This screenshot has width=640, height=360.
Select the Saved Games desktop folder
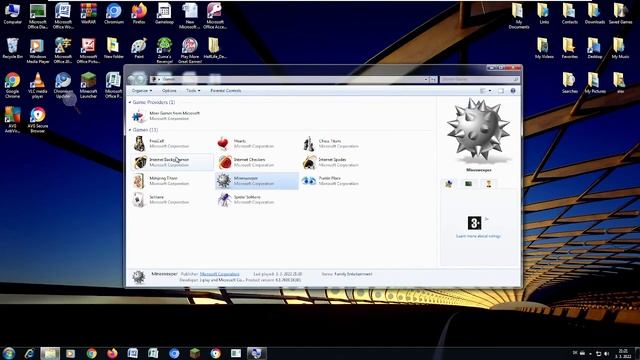620,14
